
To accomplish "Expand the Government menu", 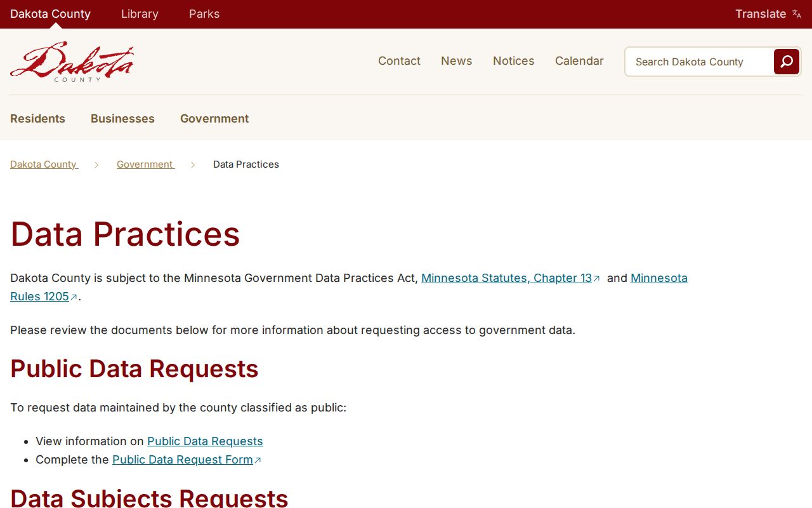I will click(x=214, y=119).
